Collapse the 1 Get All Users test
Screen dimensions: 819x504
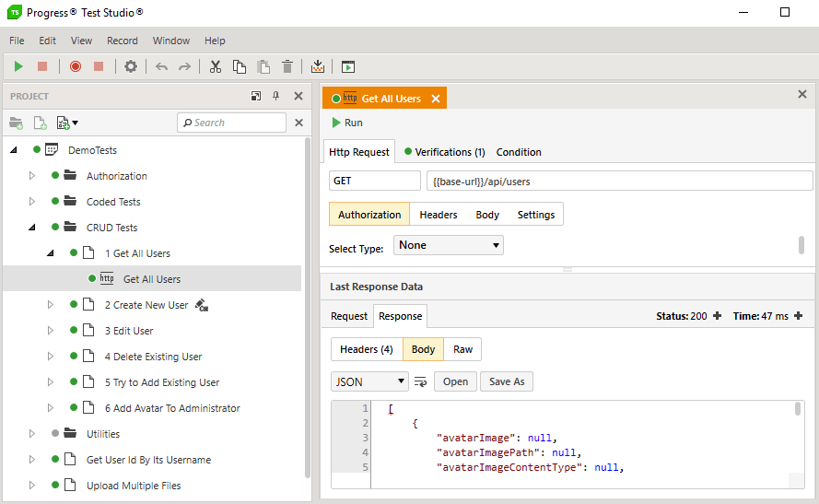(x=50, y=253)
